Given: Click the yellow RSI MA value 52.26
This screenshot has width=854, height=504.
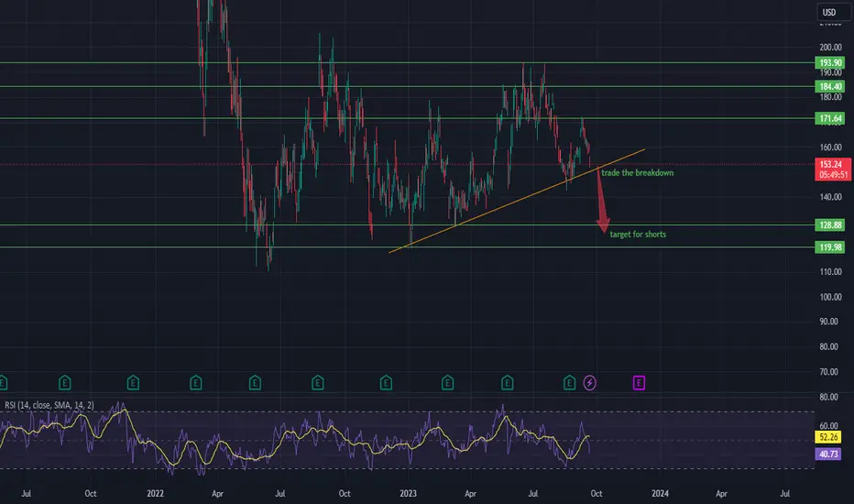Looking at the screenshot, I should [x=828, y=437].
